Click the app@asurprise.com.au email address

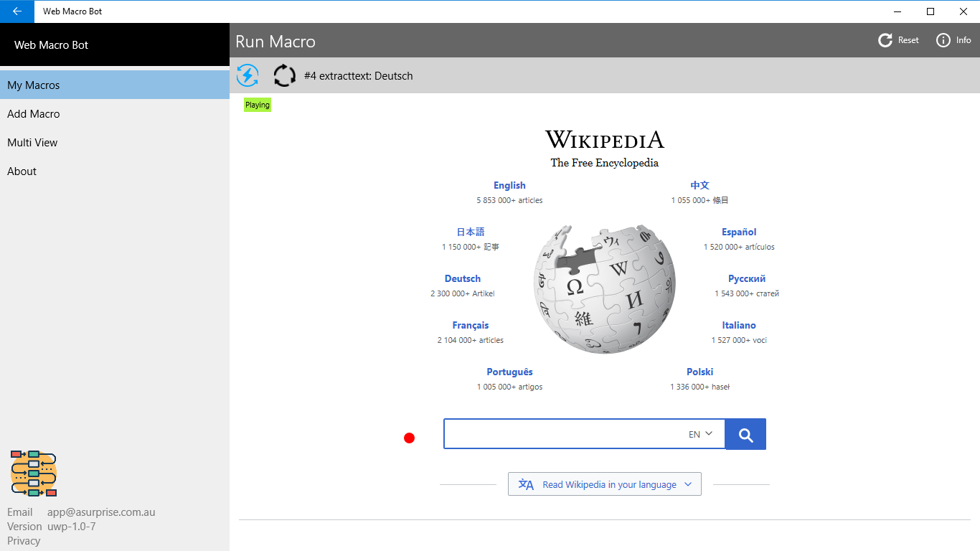point(101,512)
